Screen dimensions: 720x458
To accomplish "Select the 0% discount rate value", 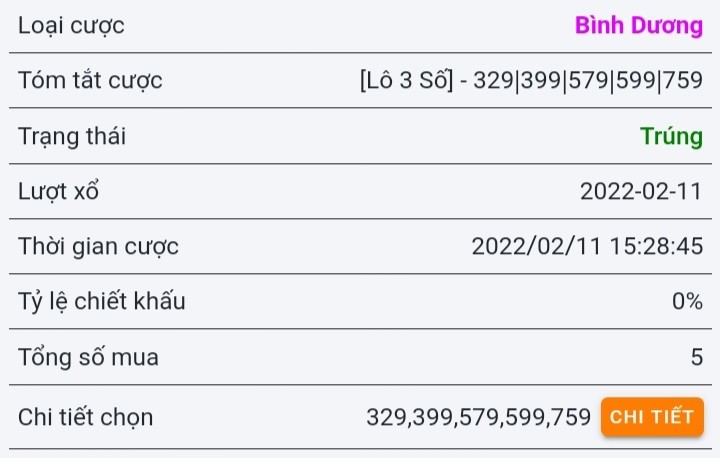I will [687, 302].
